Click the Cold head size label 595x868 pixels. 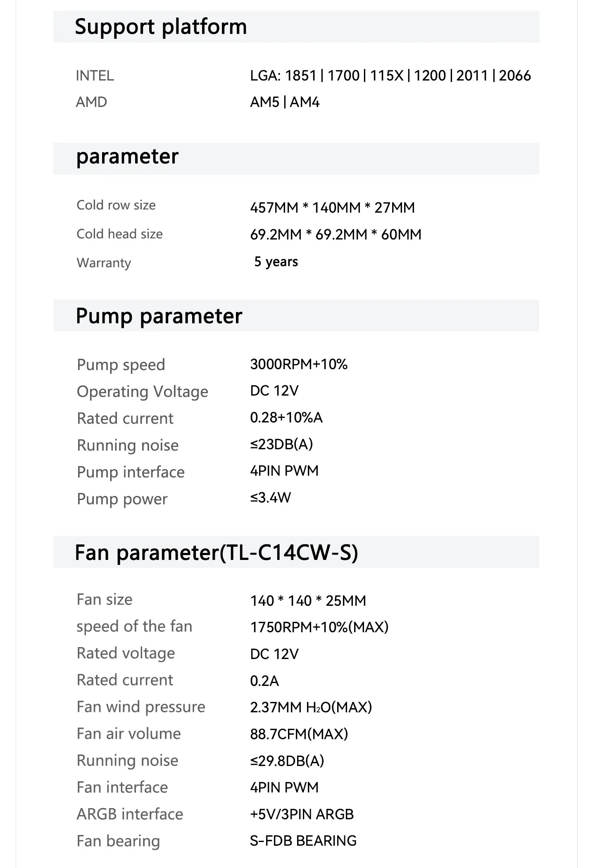click(x=119, y=234)
